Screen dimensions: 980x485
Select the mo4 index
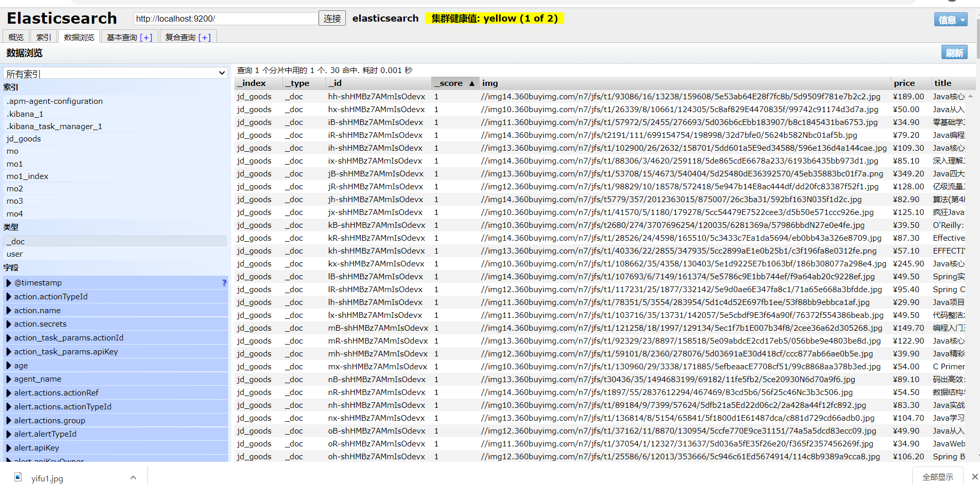[116, 214]
